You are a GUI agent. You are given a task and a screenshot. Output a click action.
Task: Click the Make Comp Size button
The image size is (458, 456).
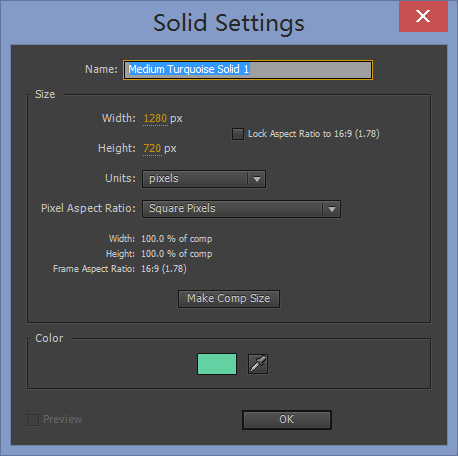229,299
